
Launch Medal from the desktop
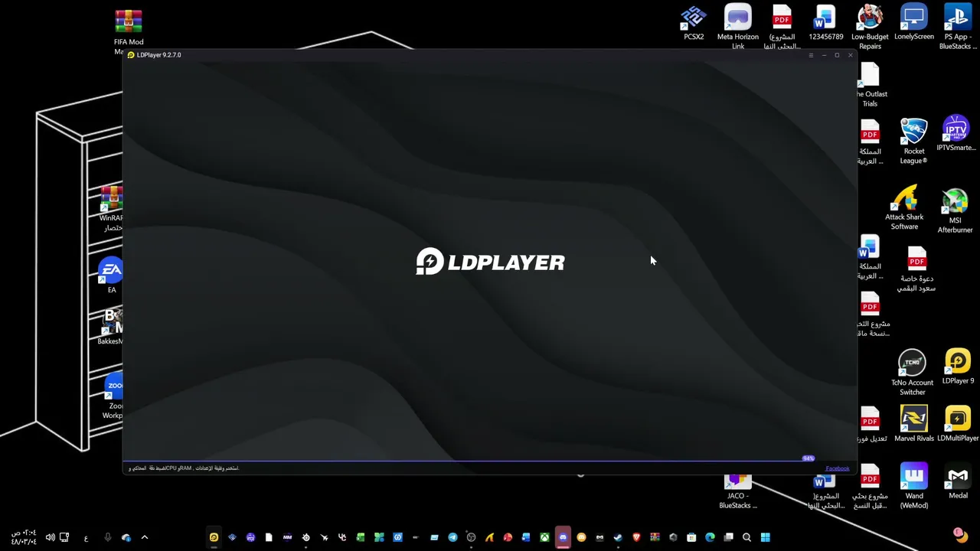click(958, 482)
